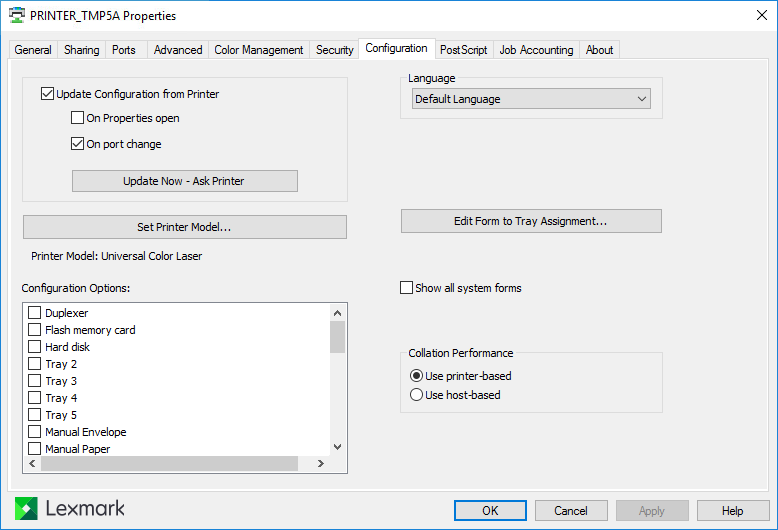Open the Job Accounting tab
Image resolution: width=778 pixels, height=530 pixels.
tap(536, 50)
